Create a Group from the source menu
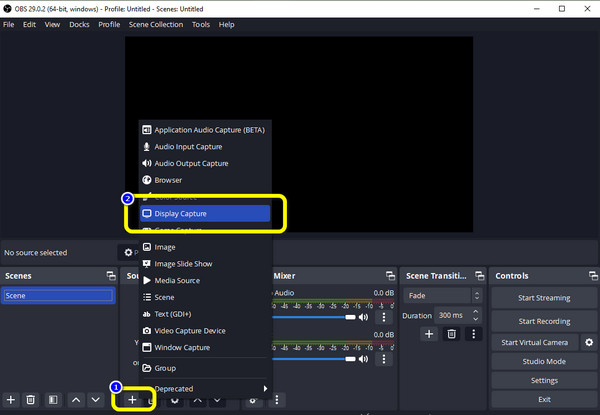This screenshot has width=600, height=415. [x=205, y=368]
